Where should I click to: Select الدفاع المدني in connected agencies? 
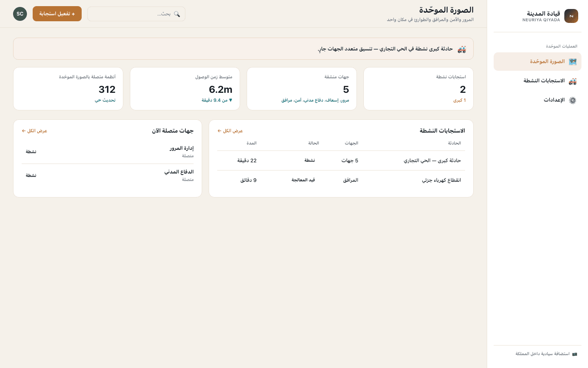[x=108, y=175]
